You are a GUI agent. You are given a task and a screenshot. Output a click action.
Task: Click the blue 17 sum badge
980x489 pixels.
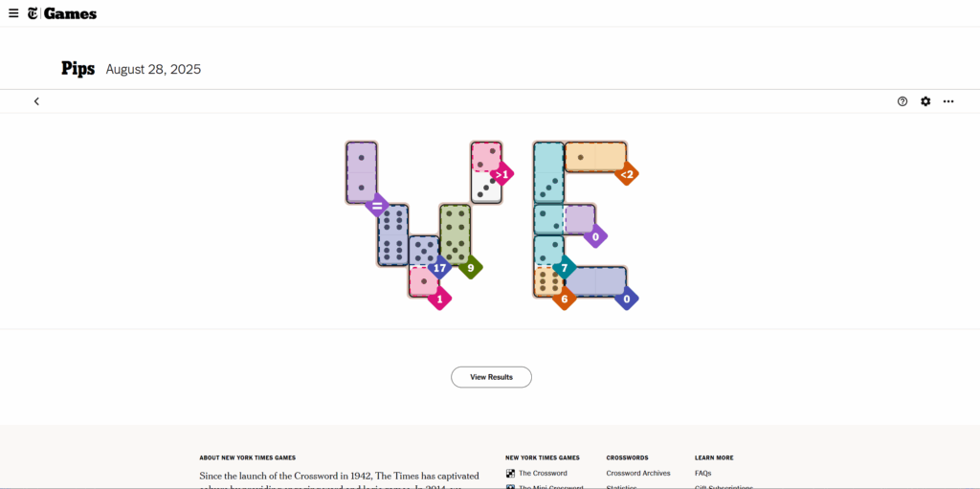click(440, 268)
